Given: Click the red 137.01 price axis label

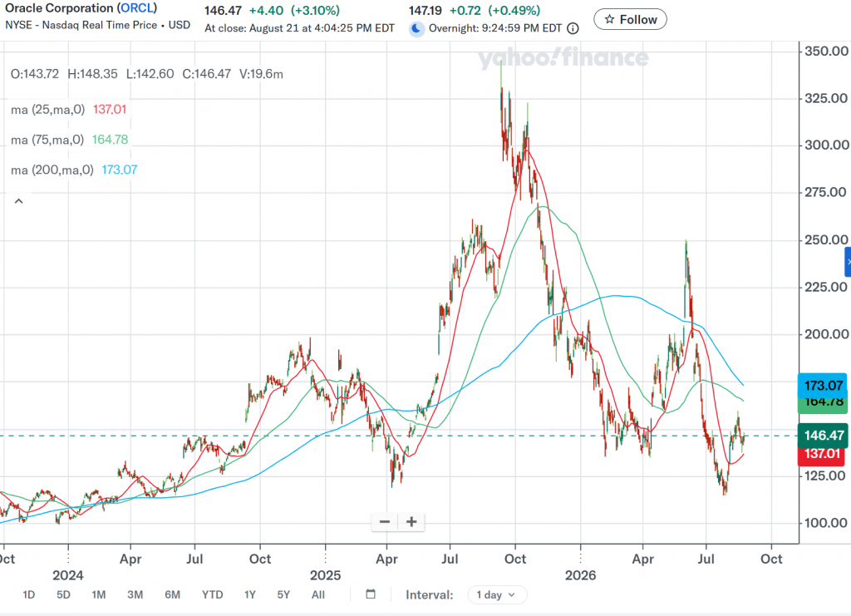Looking at the screenshot, I should coord(822,456).
